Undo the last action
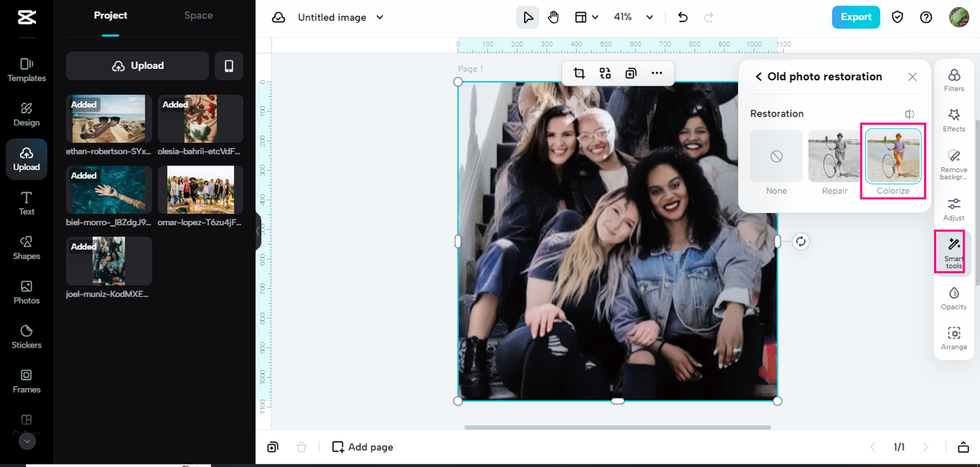Screen dimensions: 980x467 click(683, 17)
